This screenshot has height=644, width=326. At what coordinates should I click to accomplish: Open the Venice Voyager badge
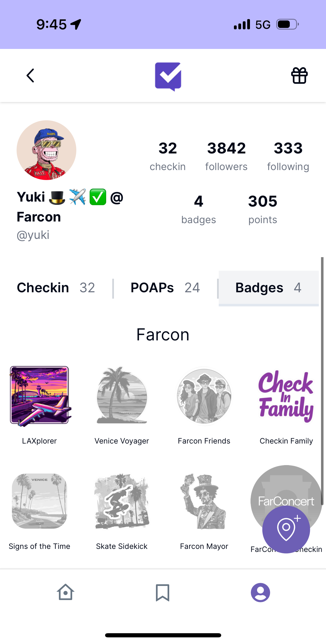point(122,396)
